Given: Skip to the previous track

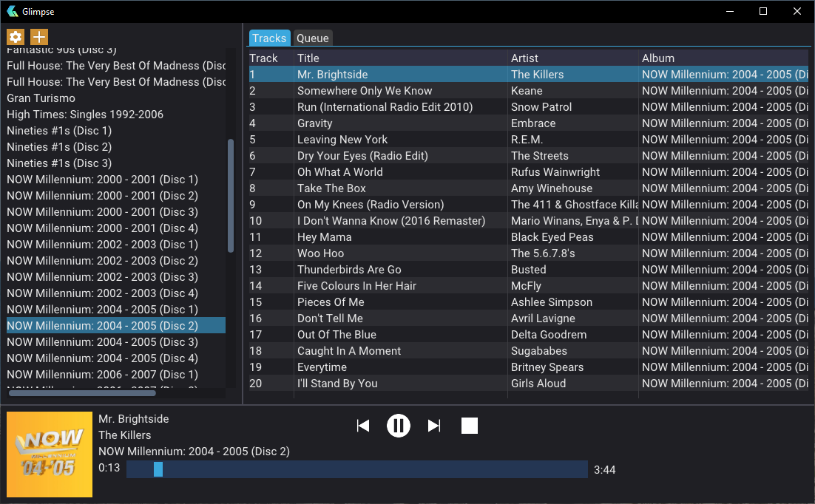Looking at the screenshot, I should [363, 426].
